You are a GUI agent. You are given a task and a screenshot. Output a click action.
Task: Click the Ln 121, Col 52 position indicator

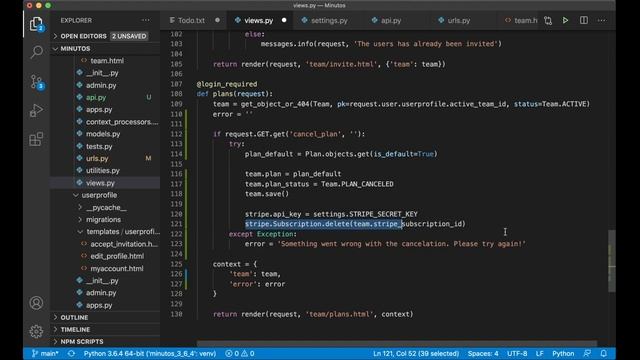416,353
